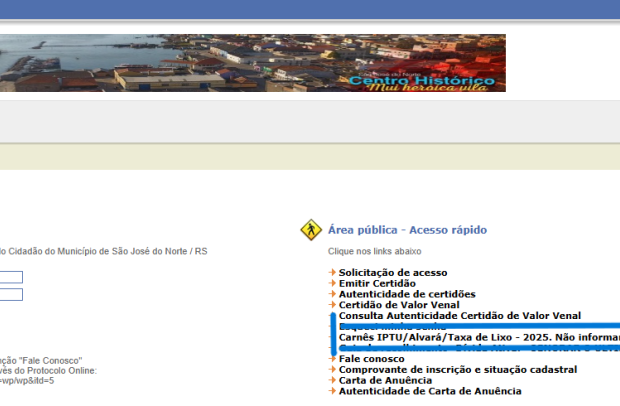Image resolution: width=620 pixels, height=406 pixels.
Task: Click the yellow pedestrian sign icon
Action: click(310, 230)
